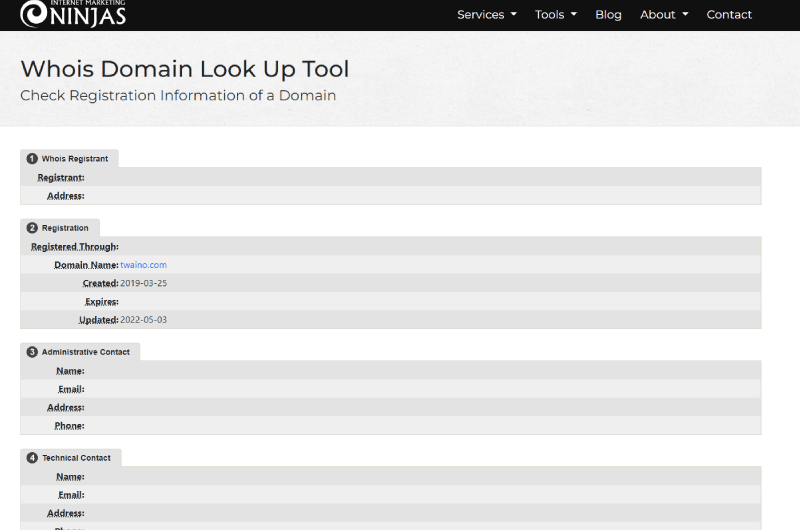Click the Registered Through label
800x530 pixels.
[x=74, y=246]
